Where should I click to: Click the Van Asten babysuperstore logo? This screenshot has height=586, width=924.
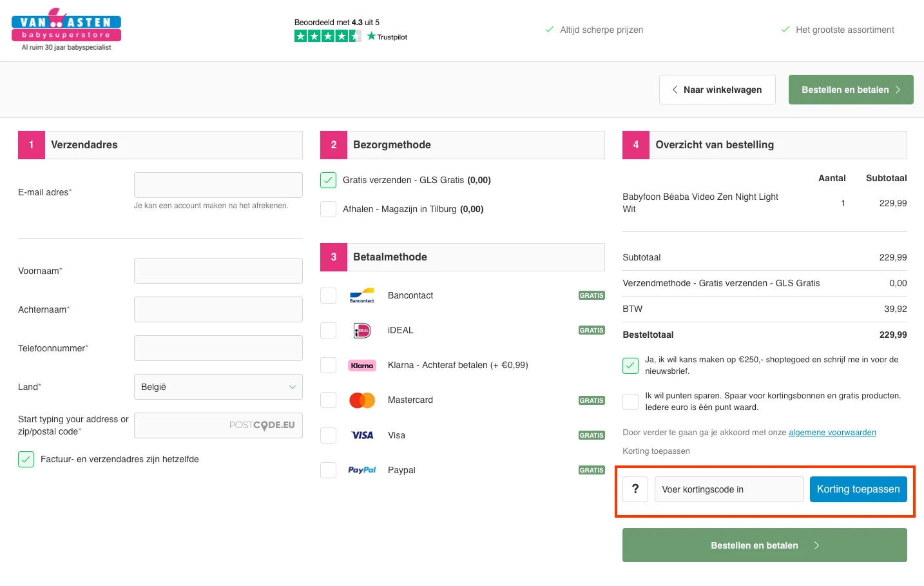click(65, 26)
